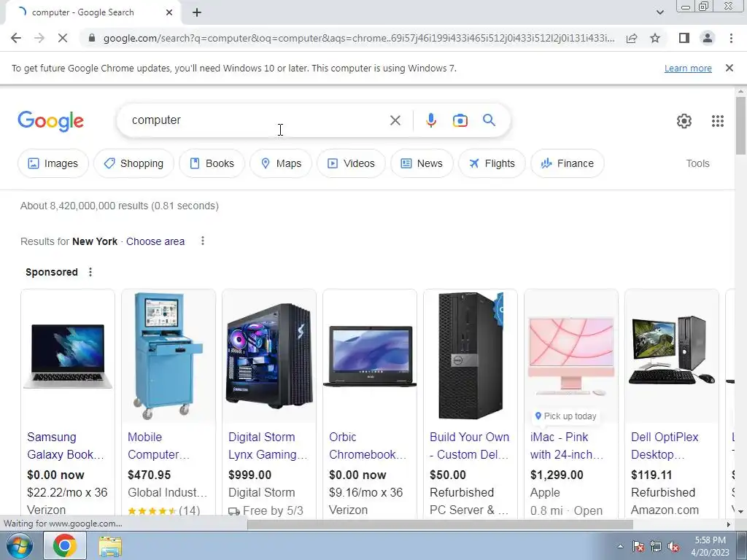Open Action Center flag icon
The image size is (747, 560).
(x=638, y=546)
